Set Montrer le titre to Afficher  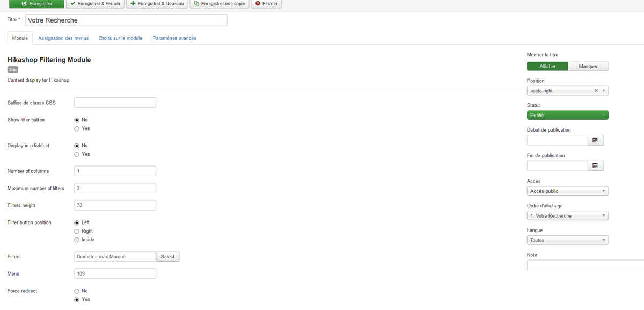[547, 66]
